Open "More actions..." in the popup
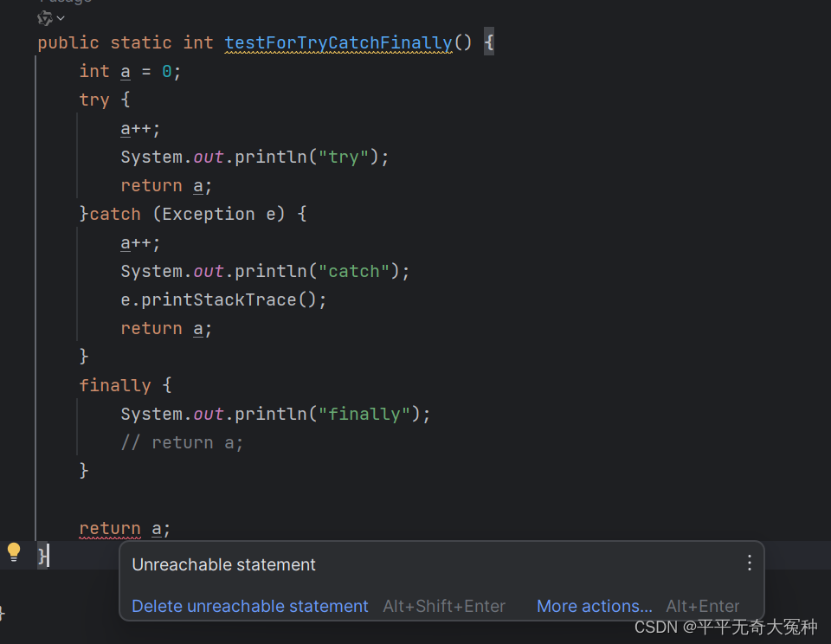The width and height of the screenshot is (831, 644). coord(594,606)
